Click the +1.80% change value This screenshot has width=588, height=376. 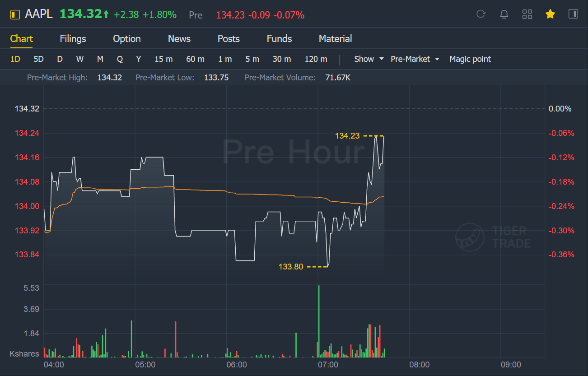tap(159, 15)
